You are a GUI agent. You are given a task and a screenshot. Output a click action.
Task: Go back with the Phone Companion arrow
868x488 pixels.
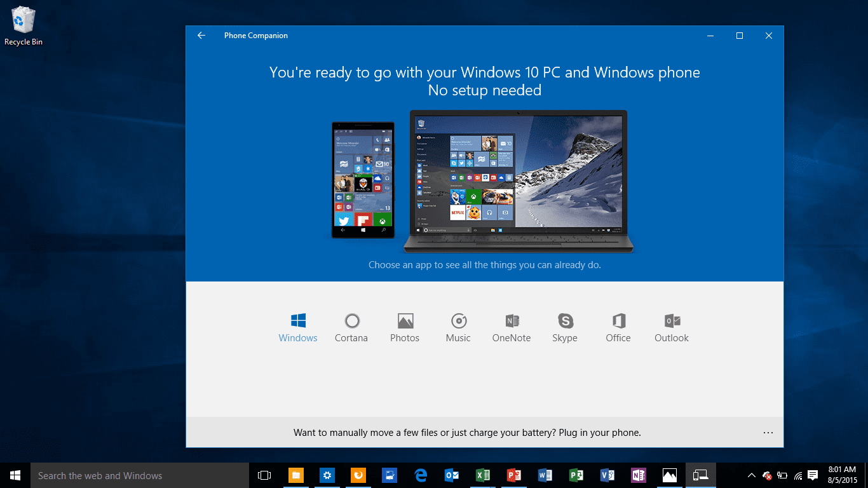tap(201, 36)
